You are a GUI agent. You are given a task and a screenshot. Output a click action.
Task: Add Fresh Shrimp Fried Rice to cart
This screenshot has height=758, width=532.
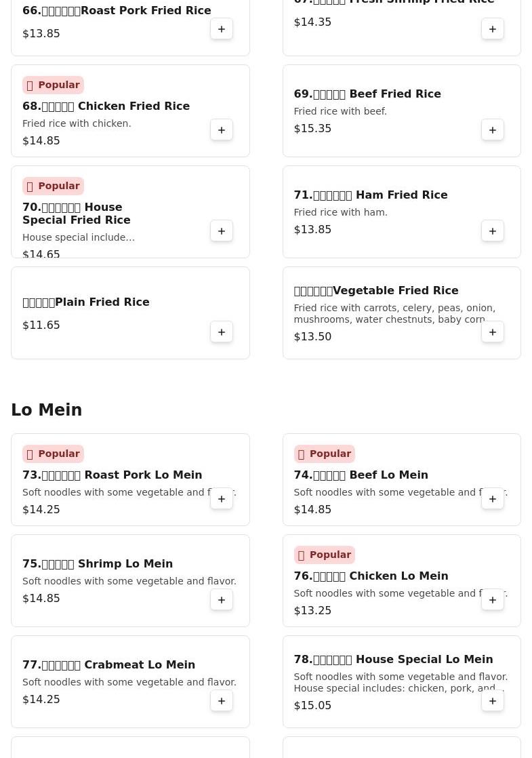(493, 29)
